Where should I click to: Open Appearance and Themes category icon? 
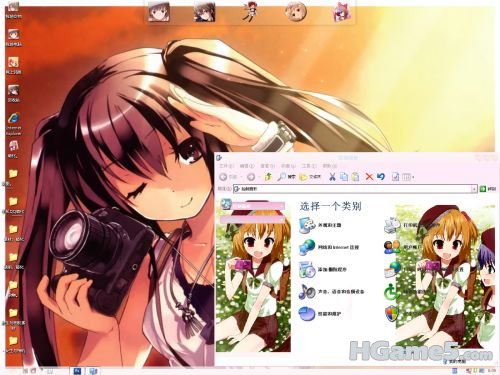click(x=307, y=225)
